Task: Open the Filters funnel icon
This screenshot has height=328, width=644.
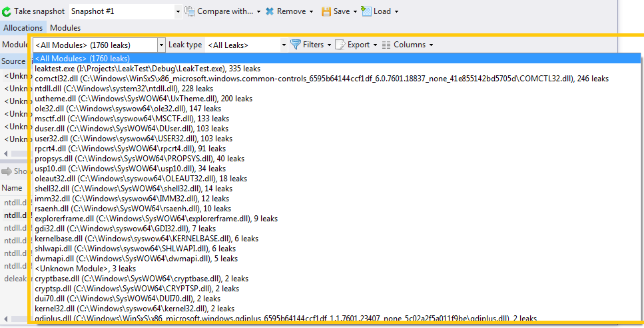Action: [296, 45]
